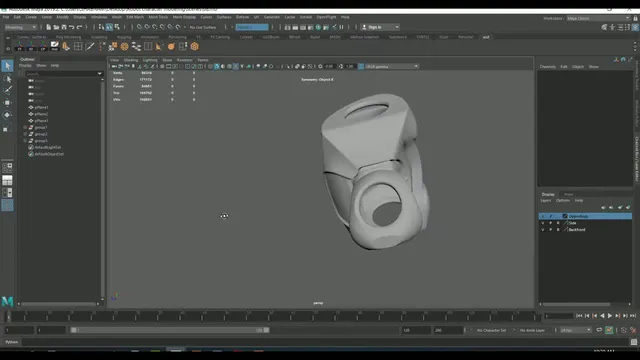Viewport: 640px width, 360px height.
Task: Click the grid plane shelf icon
Action: click(78, 47)
